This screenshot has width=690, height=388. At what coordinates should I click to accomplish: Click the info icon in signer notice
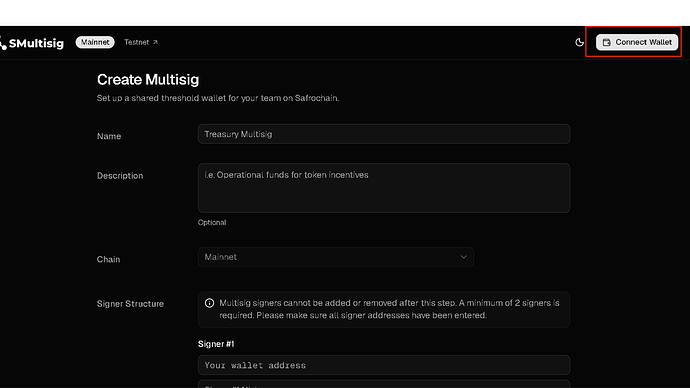click(209, 303)
